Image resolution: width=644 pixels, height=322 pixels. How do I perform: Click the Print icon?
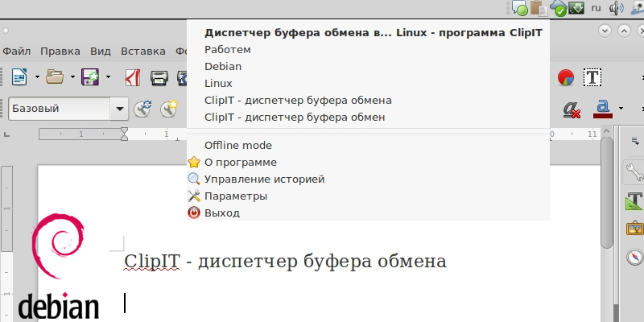coord(159,76)
